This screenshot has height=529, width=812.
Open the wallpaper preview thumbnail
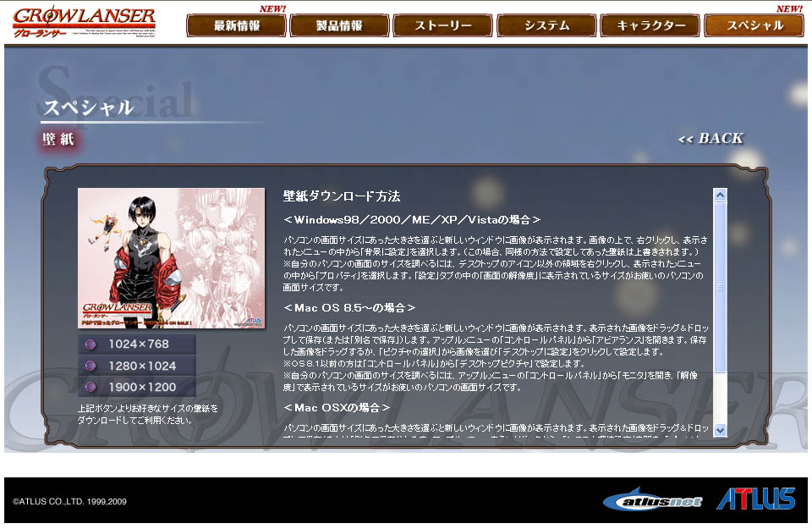click(172, 258)
